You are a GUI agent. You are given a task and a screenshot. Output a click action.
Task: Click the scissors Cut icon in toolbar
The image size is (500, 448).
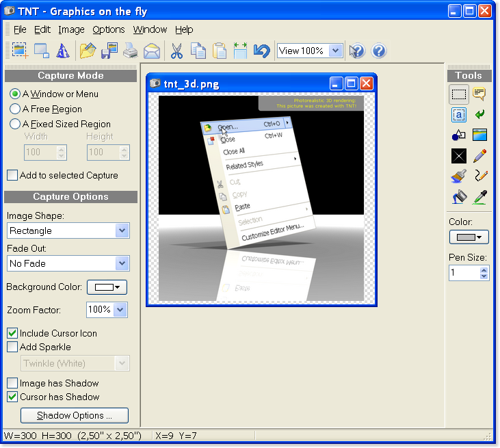176,51
